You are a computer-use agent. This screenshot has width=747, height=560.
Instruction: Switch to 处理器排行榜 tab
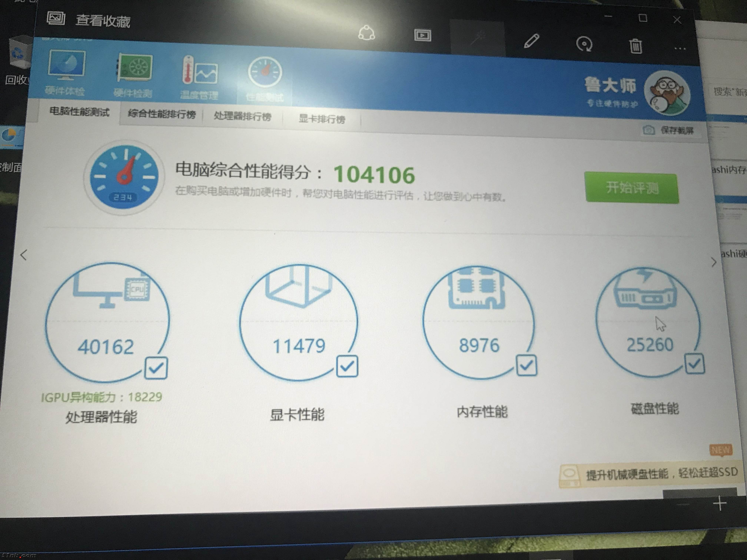(243, 117)
